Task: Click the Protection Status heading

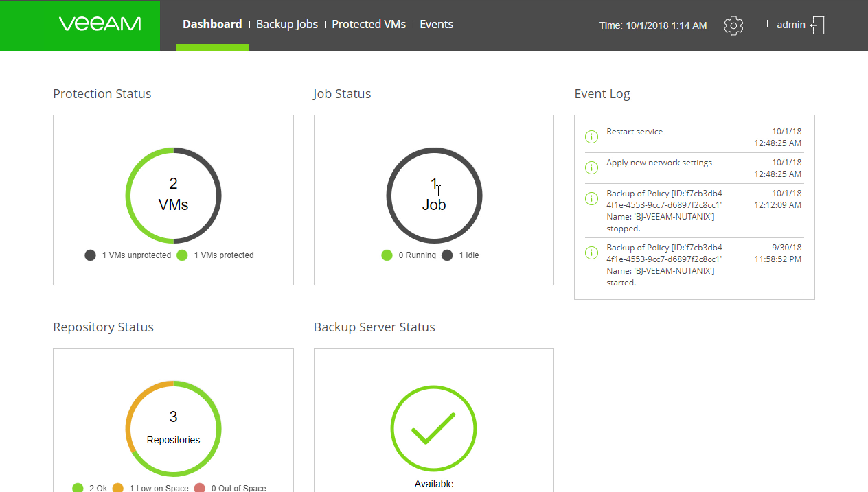Action: pos(102,94)
